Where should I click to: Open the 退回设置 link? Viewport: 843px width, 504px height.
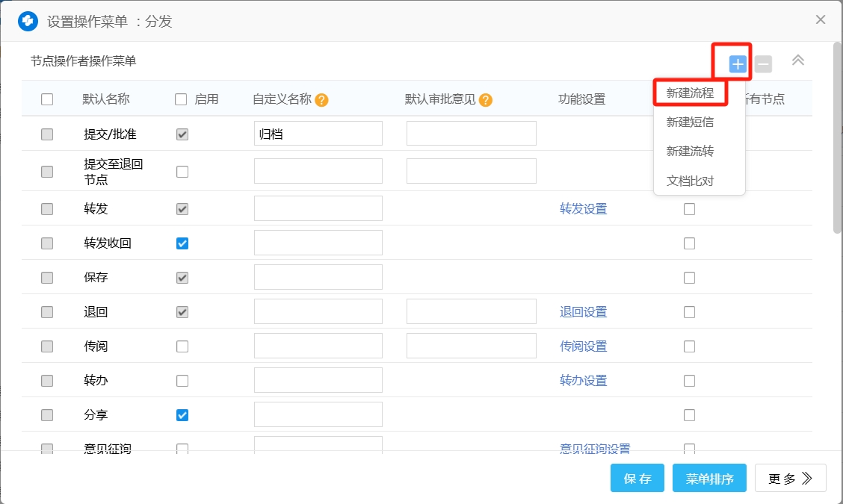coord(583,312)
